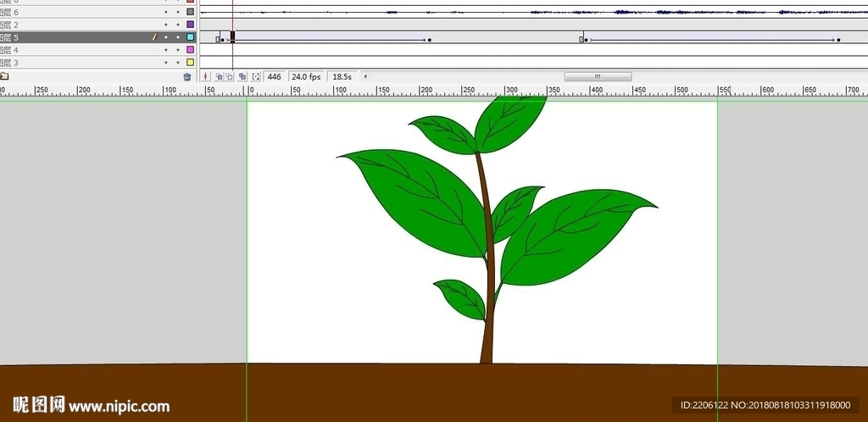Toggle visibility dot for layer 3
Image resolution: width=868 pixels, height=422 pixels.
(x=165, y=63)
